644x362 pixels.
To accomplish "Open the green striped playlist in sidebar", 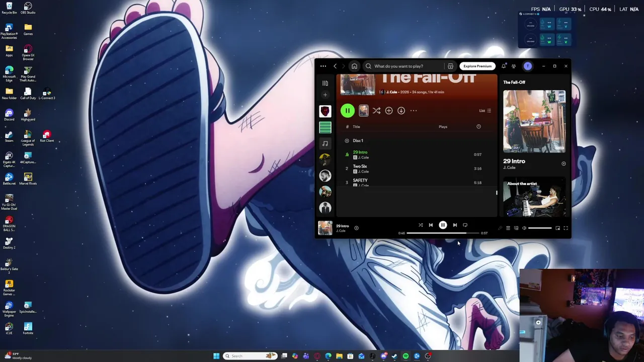I will point(325,127).
